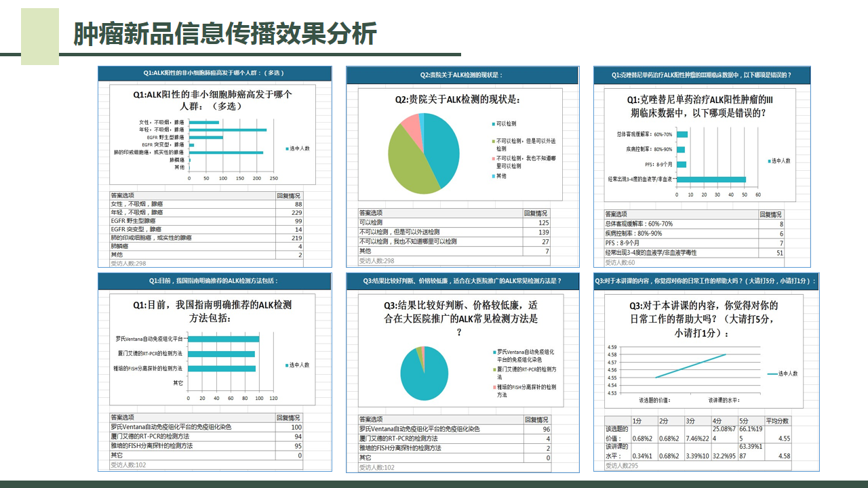Click 选中人数 legend of the line chart
The width and height of the screenshot is (868, 488).
(783, 373)
